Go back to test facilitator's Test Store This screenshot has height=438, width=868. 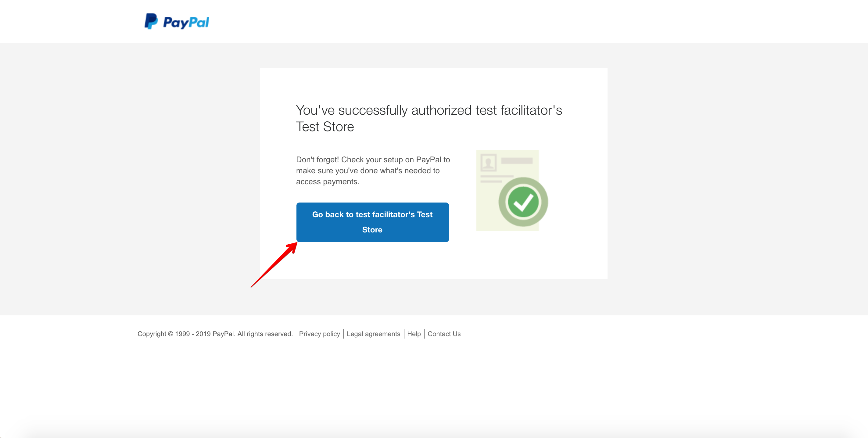point(372,222)
